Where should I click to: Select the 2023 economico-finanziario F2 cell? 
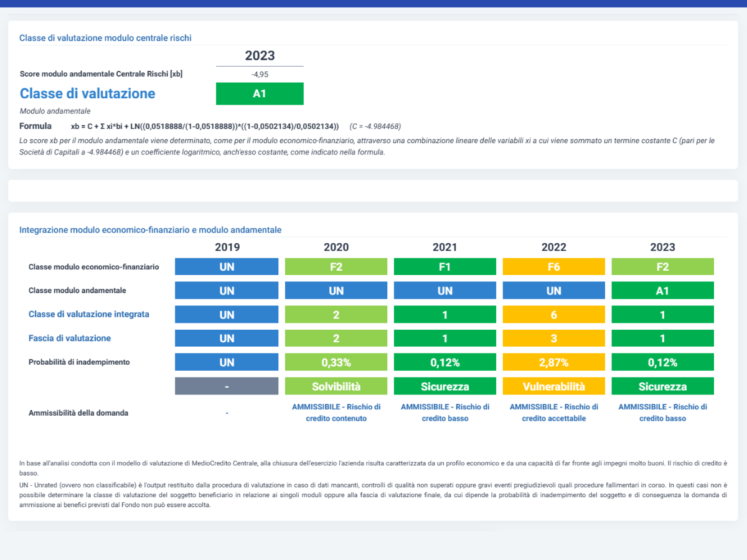[x=663, y=267]
